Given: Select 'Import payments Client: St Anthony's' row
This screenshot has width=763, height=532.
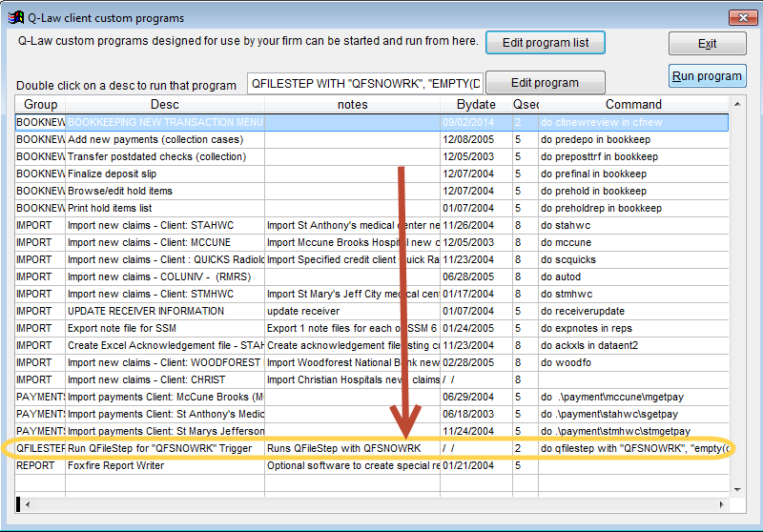Looking at the screenshot, I should tap(372, 414).
